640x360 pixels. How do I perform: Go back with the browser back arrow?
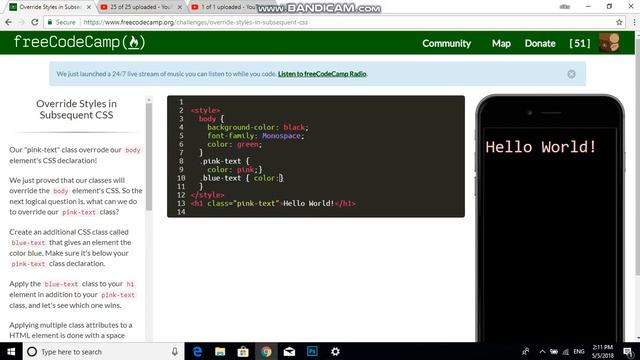[9, 22]
